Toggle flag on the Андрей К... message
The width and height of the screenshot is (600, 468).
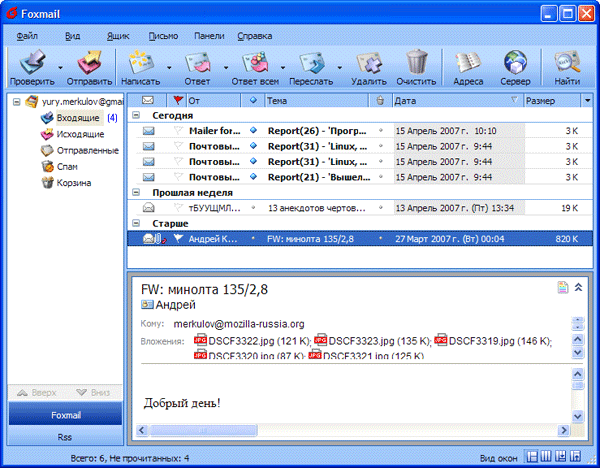(178, 239)
